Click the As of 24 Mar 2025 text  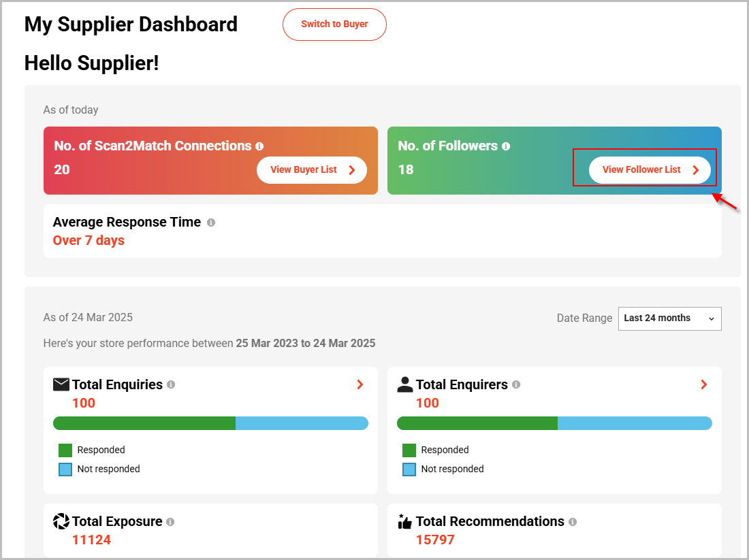88,318
